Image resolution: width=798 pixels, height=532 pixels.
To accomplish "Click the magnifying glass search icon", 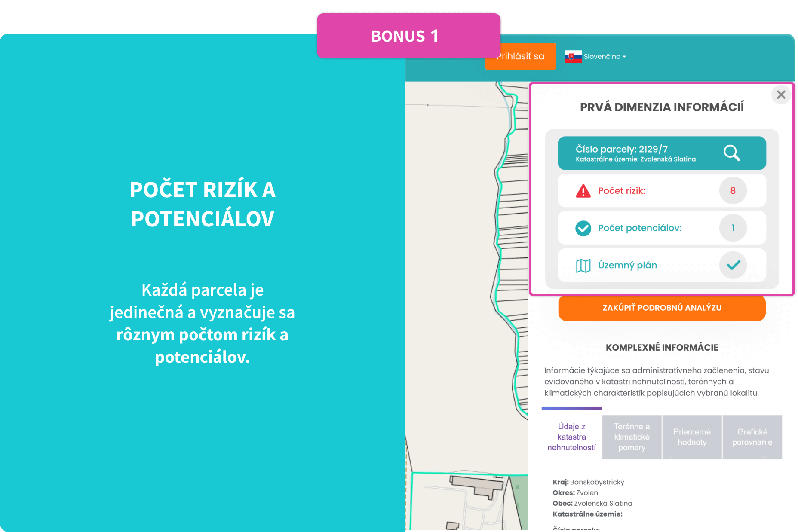I will 731,153.
